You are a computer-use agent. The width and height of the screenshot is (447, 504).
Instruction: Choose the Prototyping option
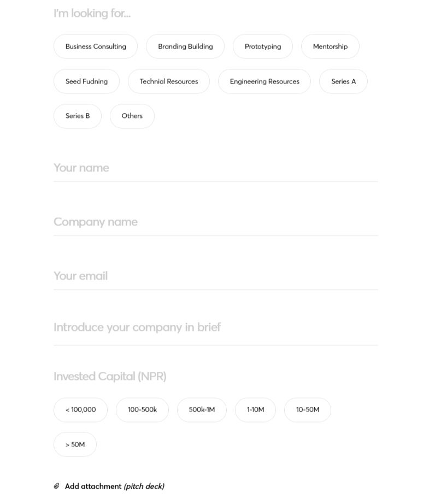tap(263, 46)
